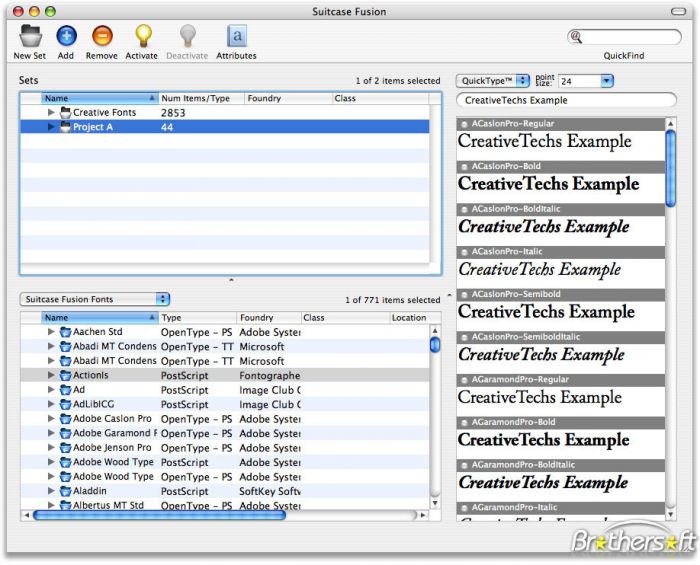Screen dimensions: 700x565
Task: Click the blue Add button icon
Action: 67,36
